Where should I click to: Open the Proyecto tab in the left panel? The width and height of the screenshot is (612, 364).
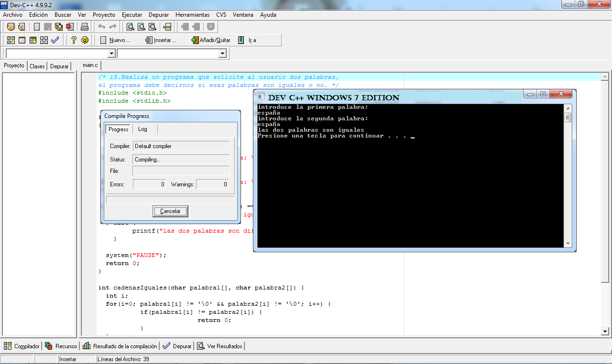point(14,65)
